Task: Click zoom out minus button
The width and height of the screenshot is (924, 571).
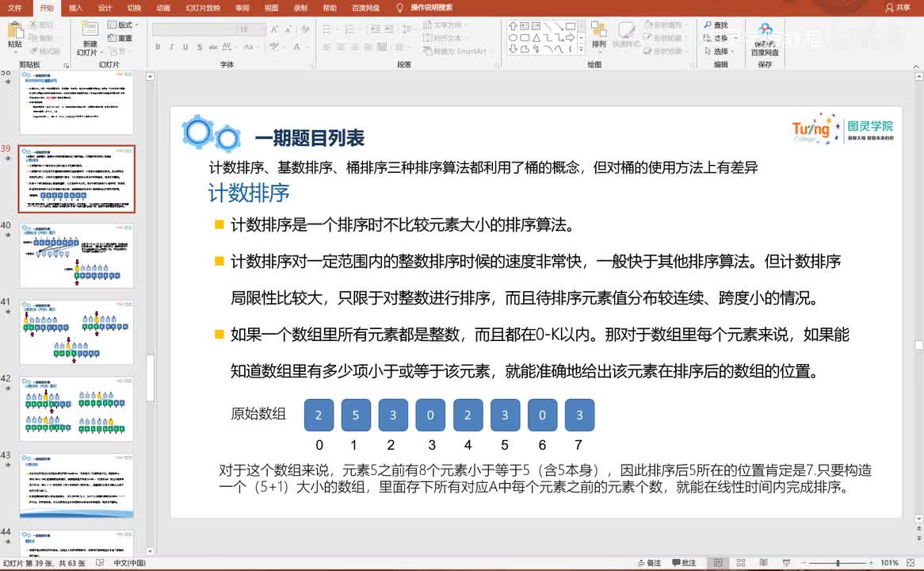Action: [x=804, y=563]
